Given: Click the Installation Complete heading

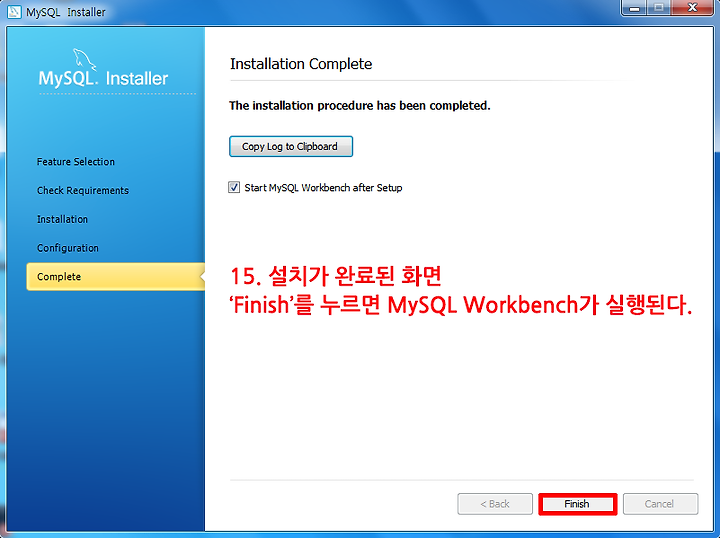Looking at the screenshot, I should pos(301,64).
